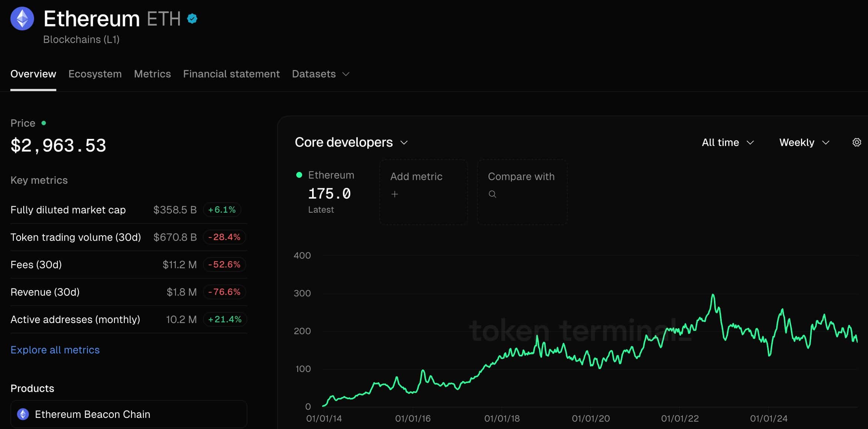Click the Fees (30d) metric label
Viewport: 868px width, 429px height.
[x=36, y=265]
